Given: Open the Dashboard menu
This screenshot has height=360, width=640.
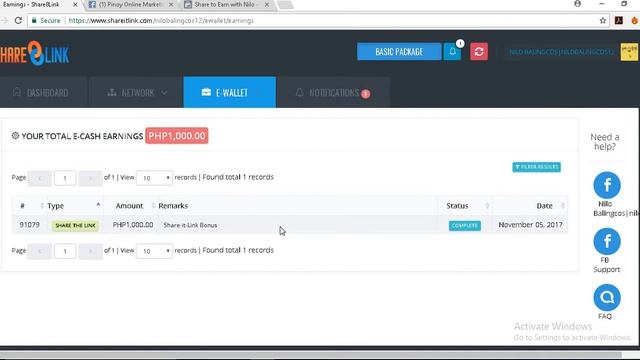Looking at the screenshot, I should pos(41,93).
